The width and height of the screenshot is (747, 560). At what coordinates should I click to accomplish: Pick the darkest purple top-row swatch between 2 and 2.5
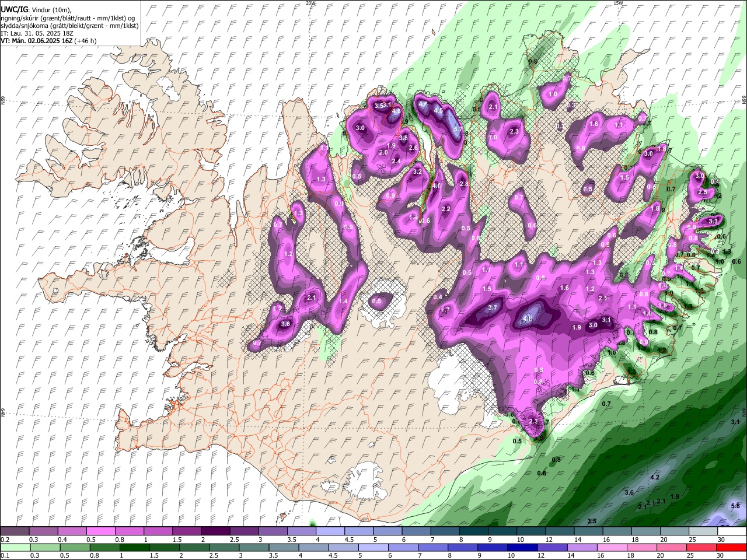pyautogui.click(x=215, y=531)
